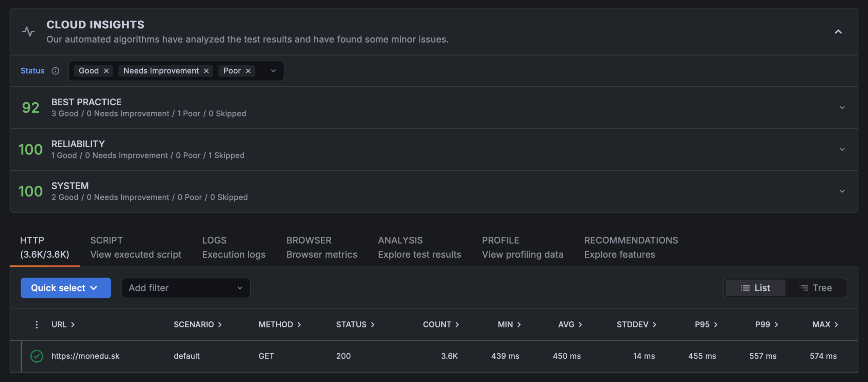Switch to Tree view

click(x=815, y=288)
